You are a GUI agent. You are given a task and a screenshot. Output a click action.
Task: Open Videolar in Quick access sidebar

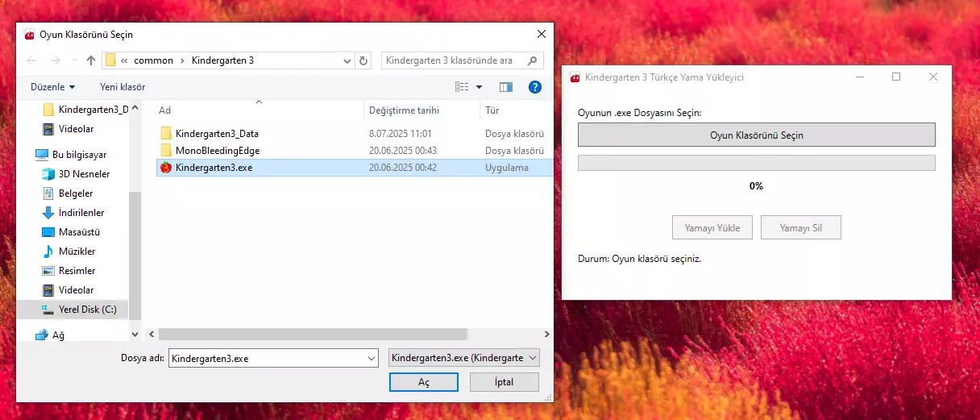[x=69, y=129]
